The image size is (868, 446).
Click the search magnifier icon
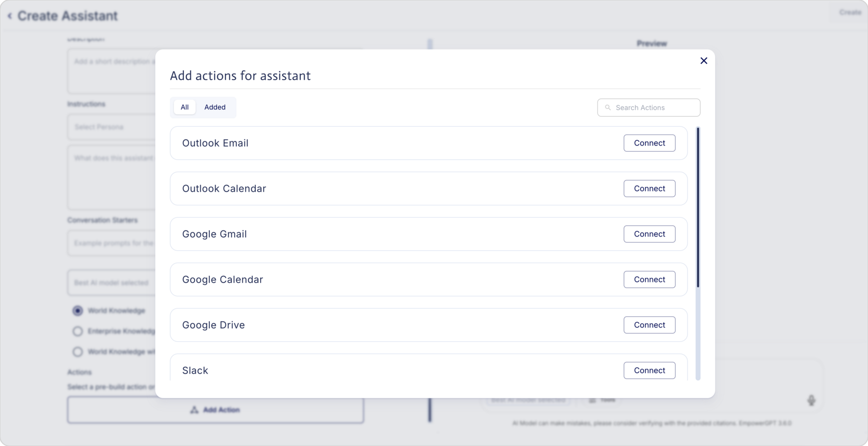tap(608, 108)
